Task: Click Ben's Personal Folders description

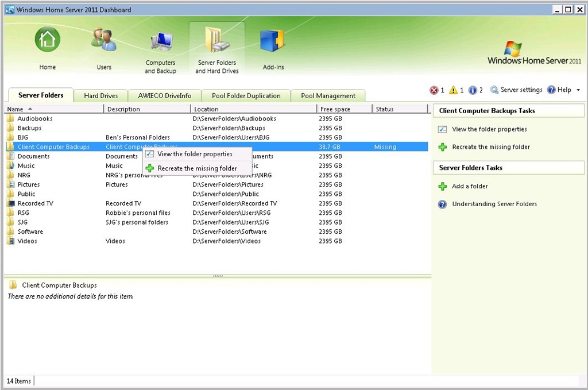Action: point(138,137)
